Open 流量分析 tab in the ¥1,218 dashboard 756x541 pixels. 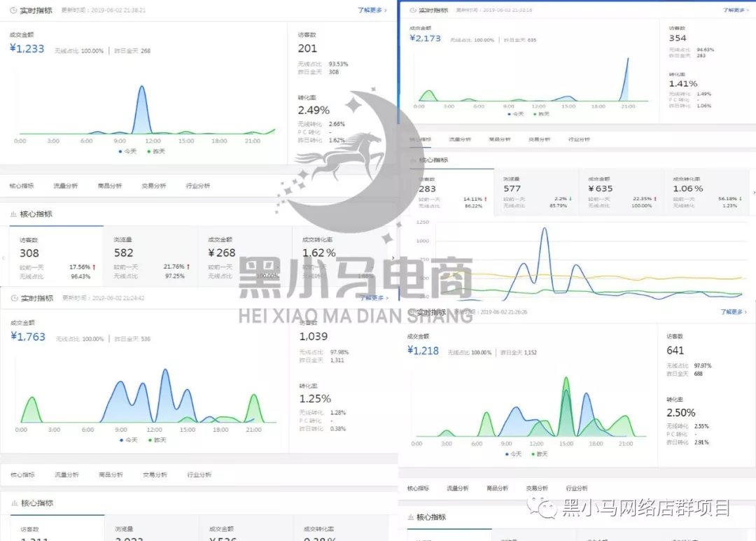(x=458, y=489)
